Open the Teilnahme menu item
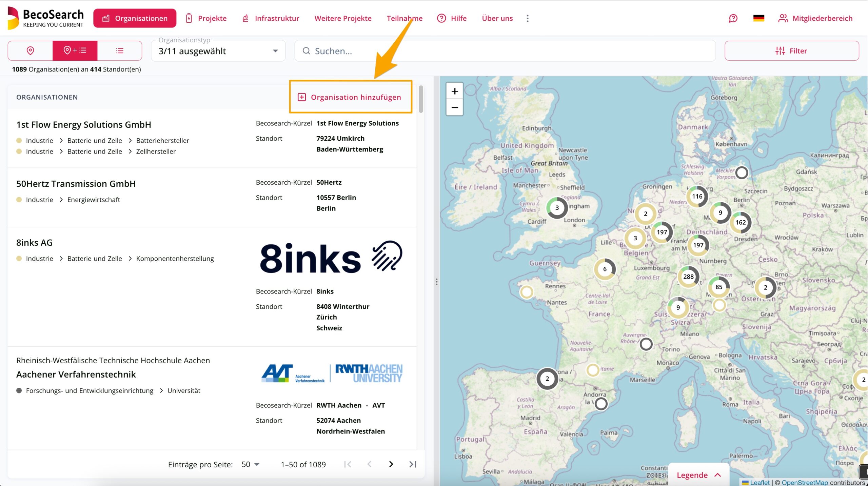 tap(405, 18)
